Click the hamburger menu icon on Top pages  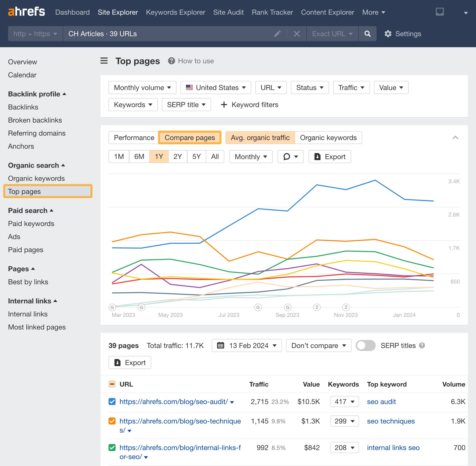(x=104, y=60)
